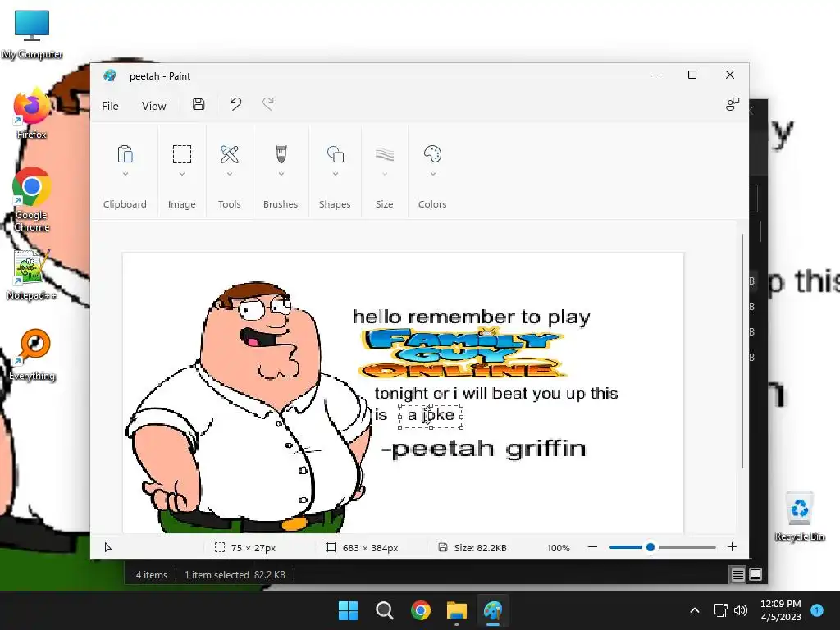Open taskbar Search
This screenshot has width=840, height=630.
[385, 610]
